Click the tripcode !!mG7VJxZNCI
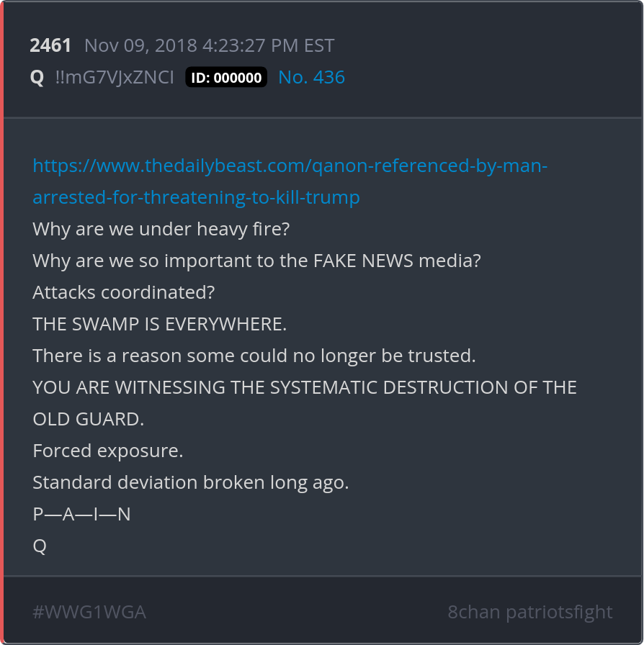The image size is (644, 645). (x=115, y=77)
